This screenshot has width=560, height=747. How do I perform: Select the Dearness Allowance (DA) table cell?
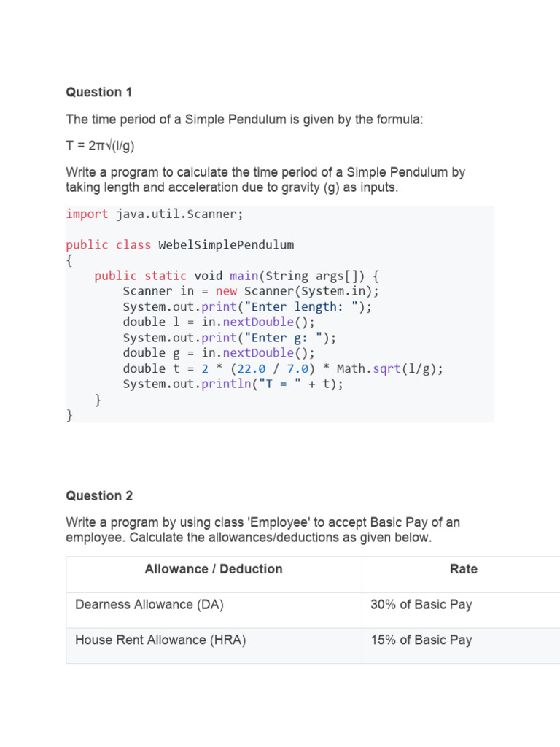(149, 605)
